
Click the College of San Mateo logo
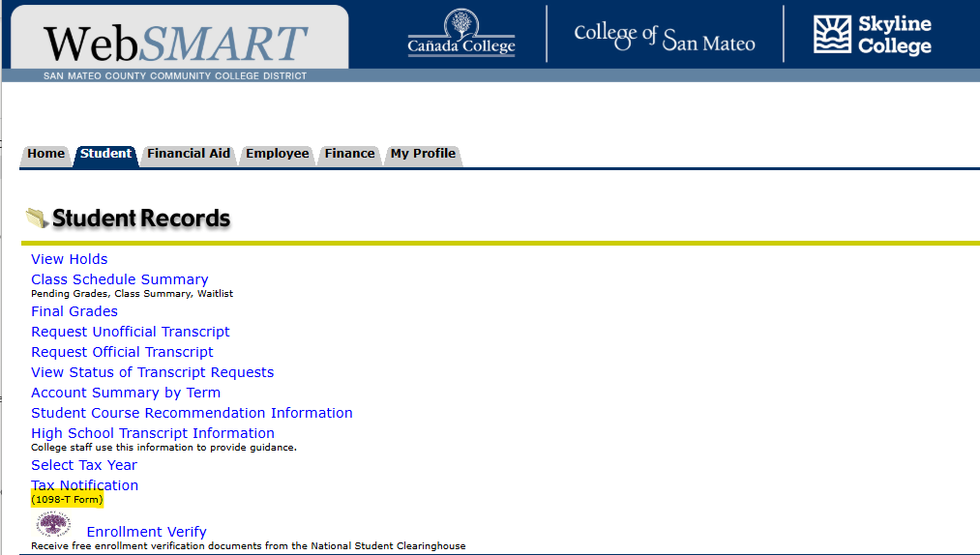pyautogui.click(x=665, y=37)
